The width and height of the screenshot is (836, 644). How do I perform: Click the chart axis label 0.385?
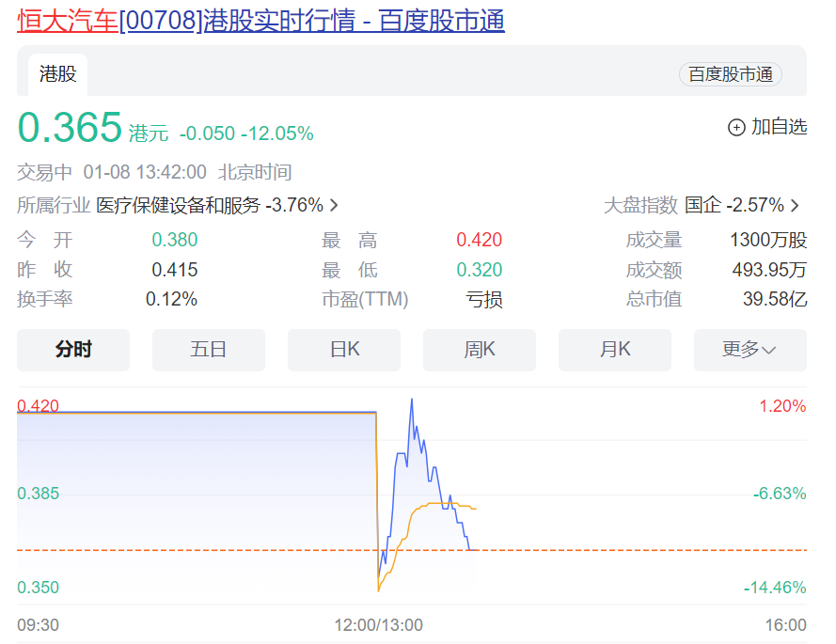pyautogui.click(x=38, y=494)
